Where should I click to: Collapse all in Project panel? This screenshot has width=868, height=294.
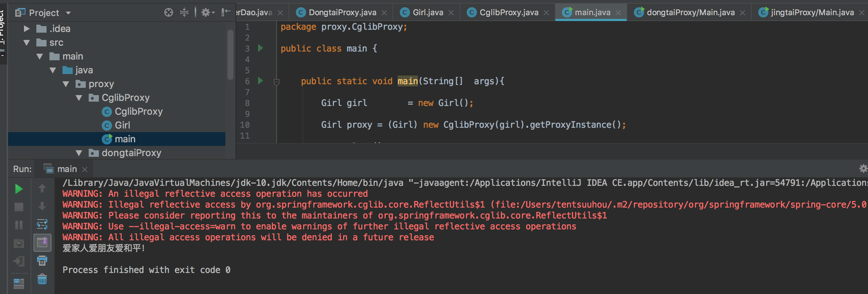coord(184,12)
